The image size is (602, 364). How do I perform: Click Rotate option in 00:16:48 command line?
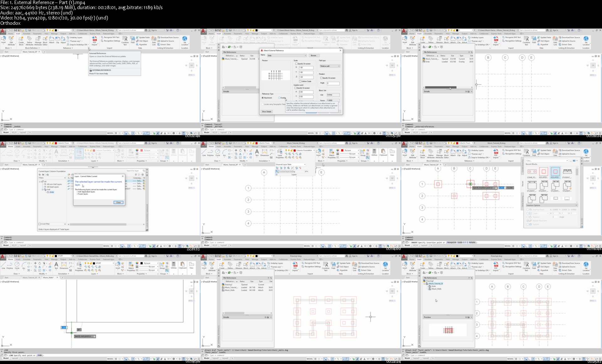472,242
